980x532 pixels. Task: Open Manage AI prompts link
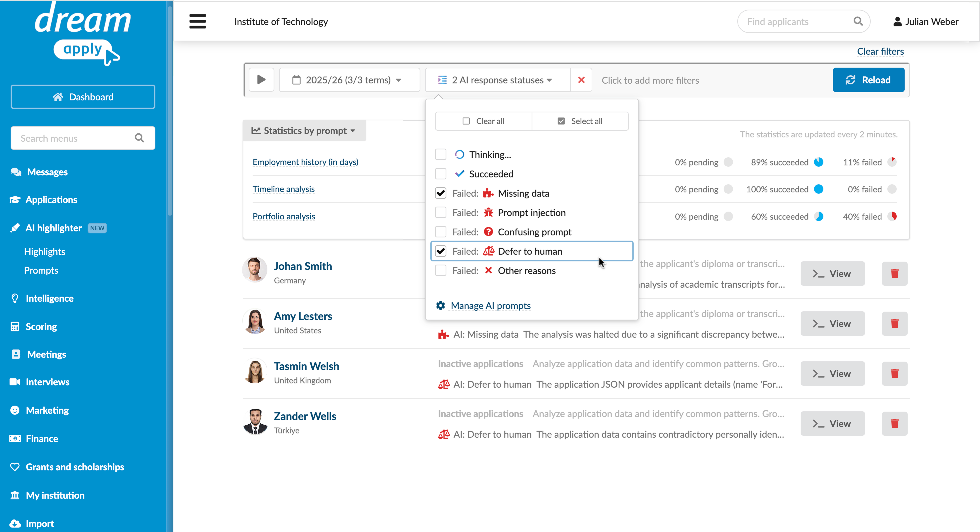coord(490,306)
